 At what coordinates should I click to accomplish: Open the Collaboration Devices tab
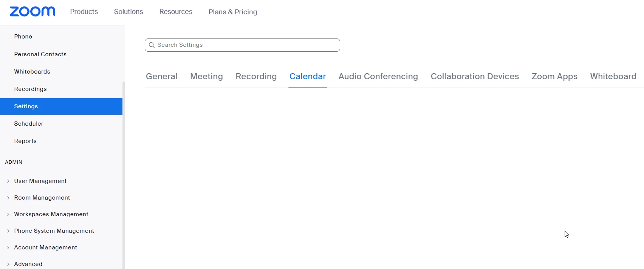point(475,77)
